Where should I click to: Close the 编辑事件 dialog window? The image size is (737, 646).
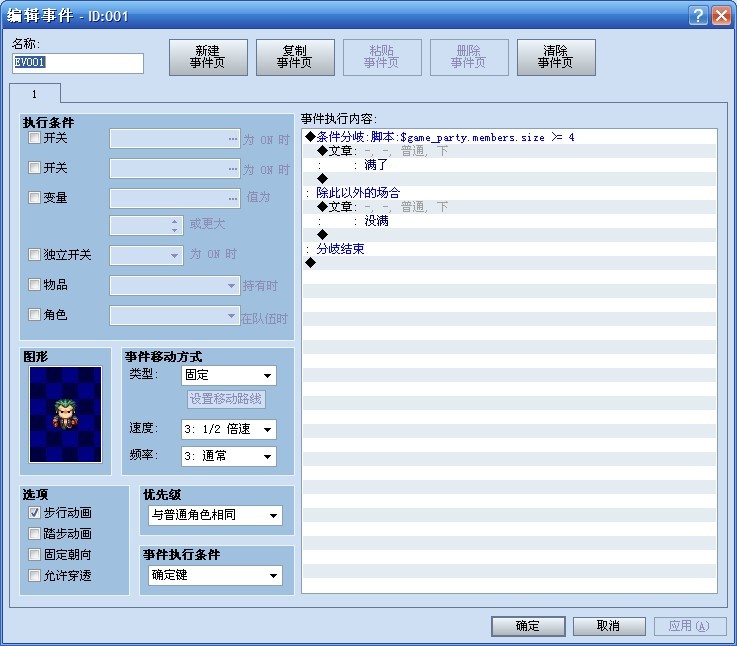tap(721, 16)
